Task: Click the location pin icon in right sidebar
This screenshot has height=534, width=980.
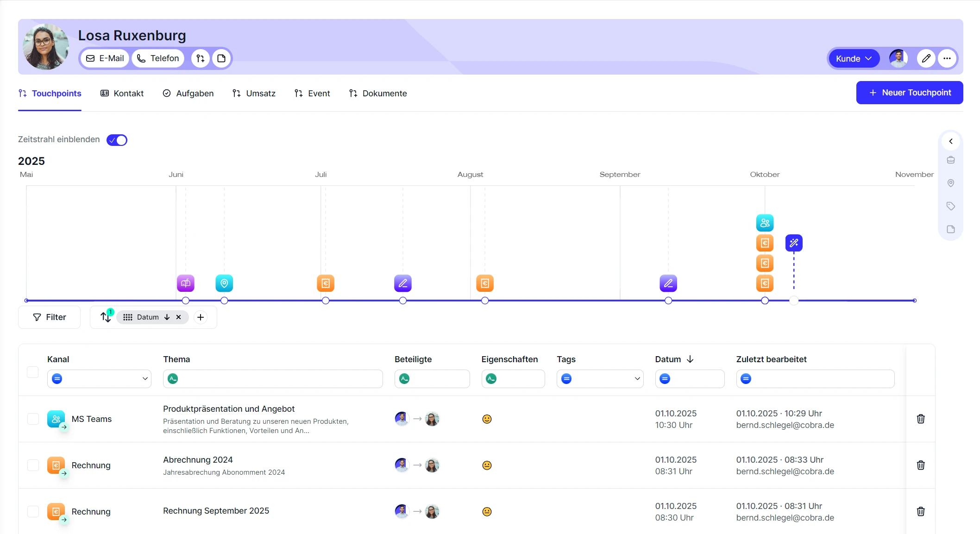Action: point(951,183)
